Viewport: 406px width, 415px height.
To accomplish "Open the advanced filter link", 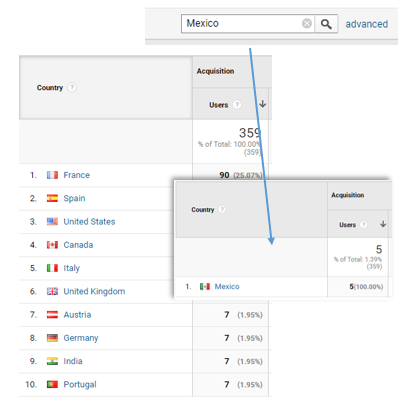I will coord(366,24).
